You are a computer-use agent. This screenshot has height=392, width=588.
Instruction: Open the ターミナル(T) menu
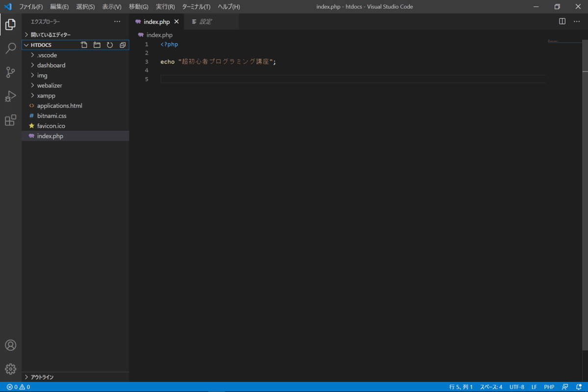[196, 7]
